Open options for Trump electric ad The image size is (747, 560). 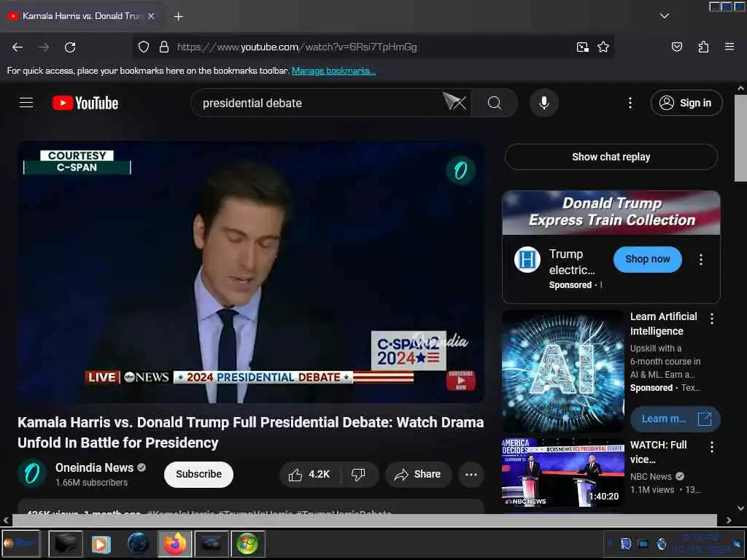point(700,260)
